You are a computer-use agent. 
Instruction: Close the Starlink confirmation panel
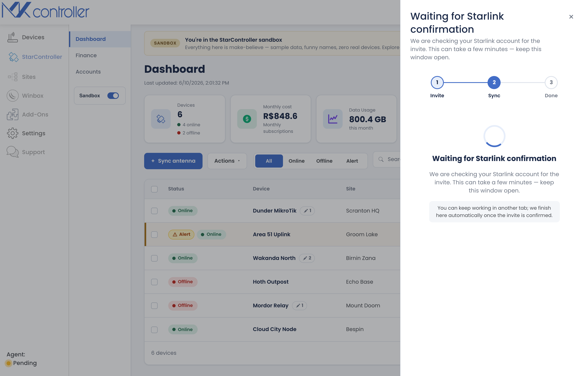click(571, 17)
